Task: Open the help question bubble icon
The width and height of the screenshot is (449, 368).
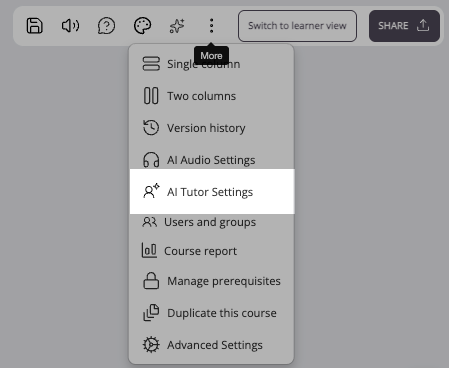Action: point(106,26)
